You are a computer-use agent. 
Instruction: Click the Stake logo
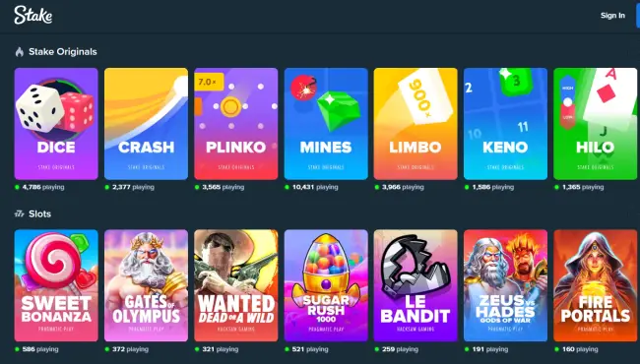pos(33,15)
